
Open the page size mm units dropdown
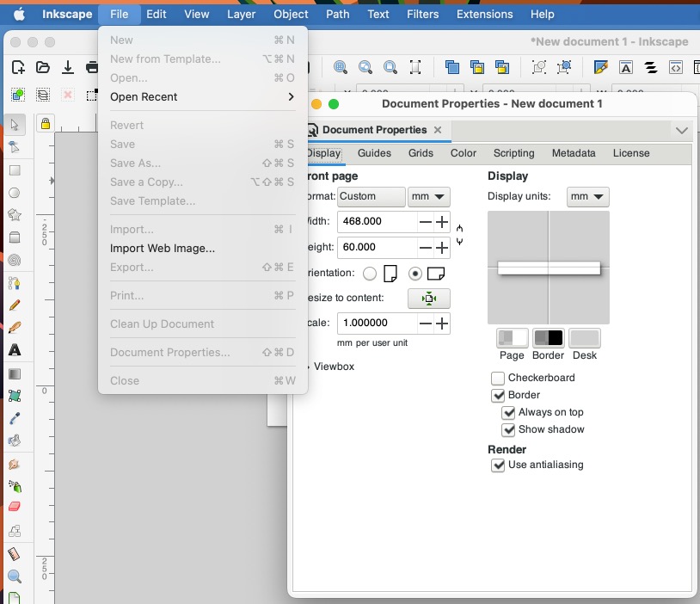click(428, 196)
